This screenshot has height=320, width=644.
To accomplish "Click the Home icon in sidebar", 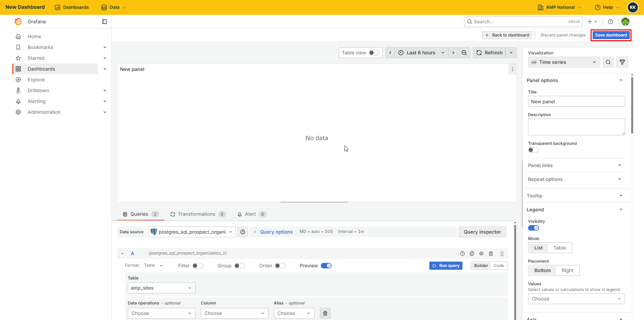I will [x=18, y=36].
